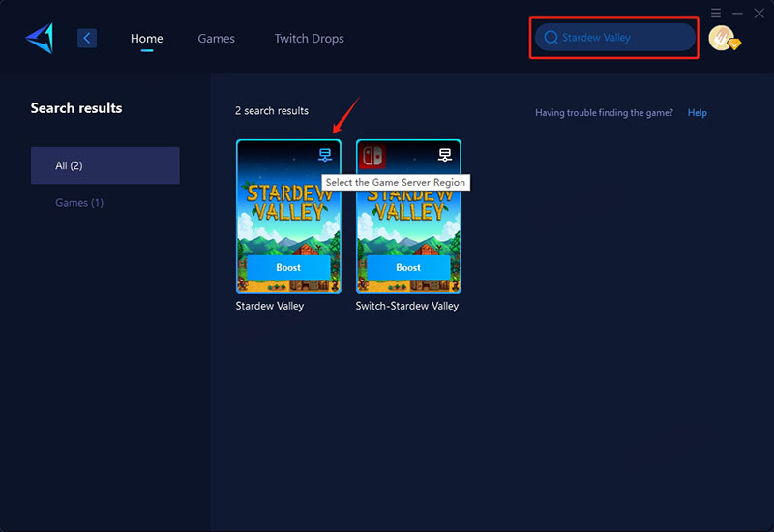Screen dimensions: 774x532
Task: Go back using the back arrow button
Action: pos(87,38)
